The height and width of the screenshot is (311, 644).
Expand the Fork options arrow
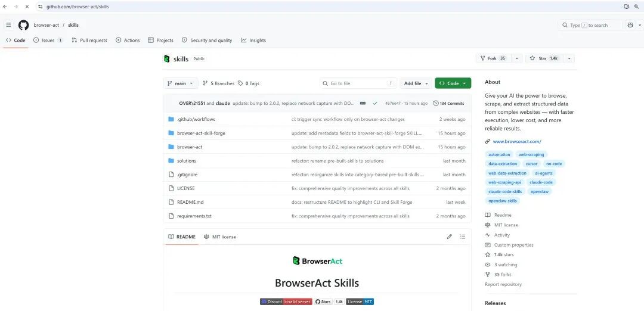(x=516, y=58)
